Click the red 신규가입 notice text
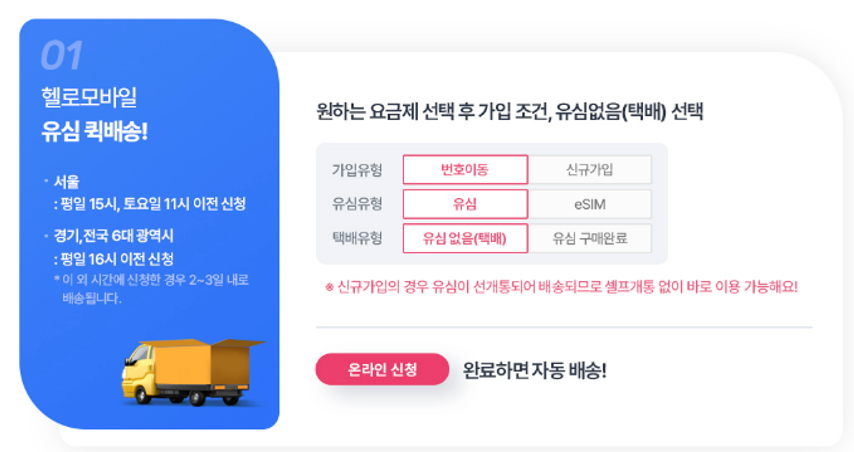The image size is (854, 452). click(x=562, y=287)
